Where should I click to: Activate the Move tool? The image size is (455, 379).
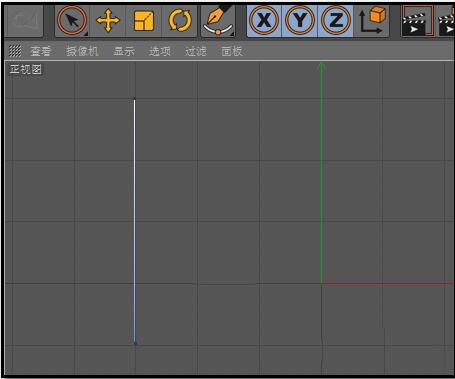[x=108, y=21]
